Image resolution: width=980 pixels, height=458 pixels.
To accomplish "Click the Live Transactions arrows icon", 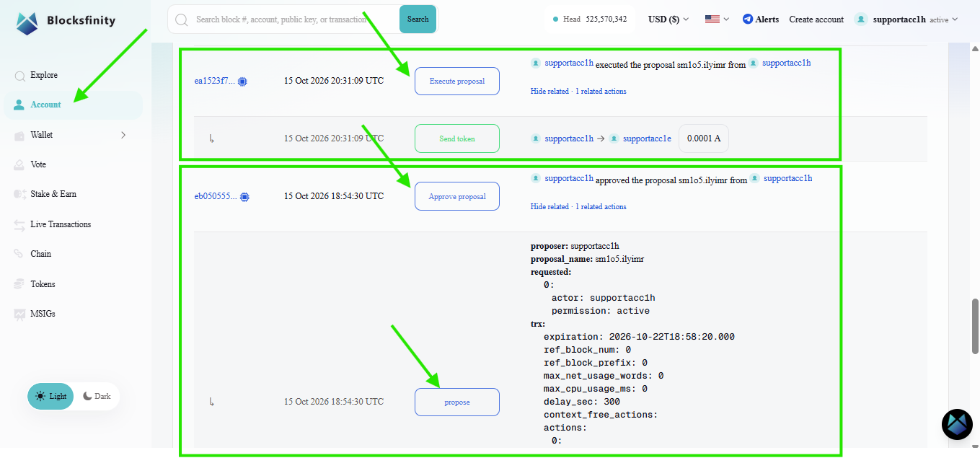I will click(x=19, y=225).
